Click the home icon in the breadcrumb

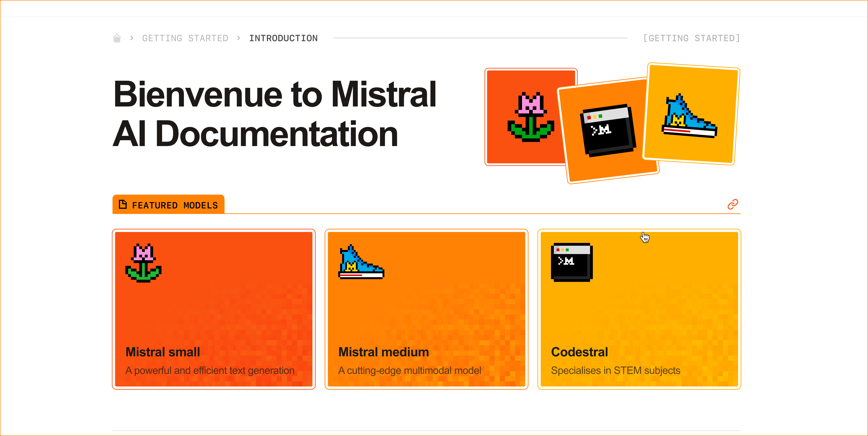pyautogui.click(x=117, y=38)
